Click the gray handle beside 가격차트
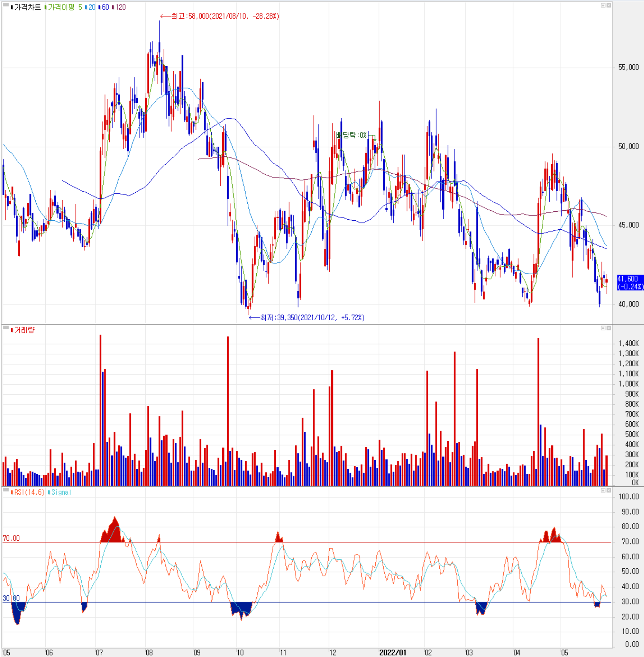644x657 pixels. click(x=6, y=5)
